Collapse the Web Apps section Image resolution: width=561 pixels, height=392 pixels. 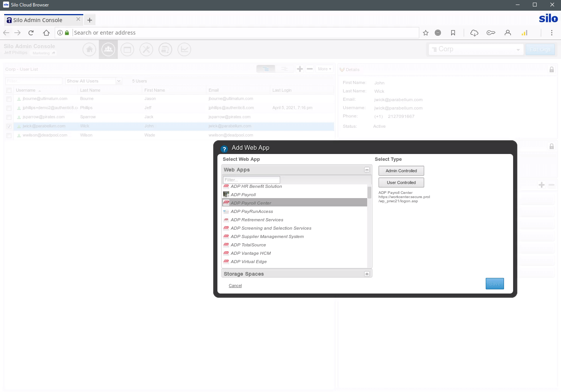[x=367, y=170]
